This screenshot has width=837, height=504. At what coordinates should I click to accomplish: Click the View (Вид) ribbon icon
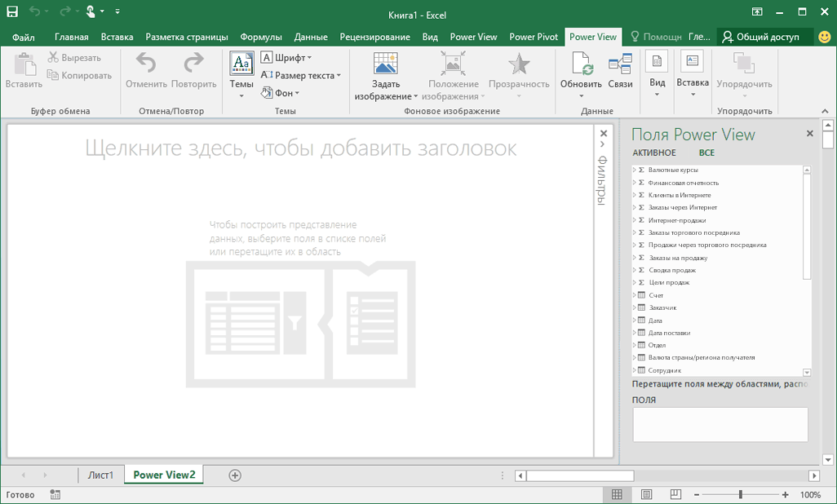[657, 61]
